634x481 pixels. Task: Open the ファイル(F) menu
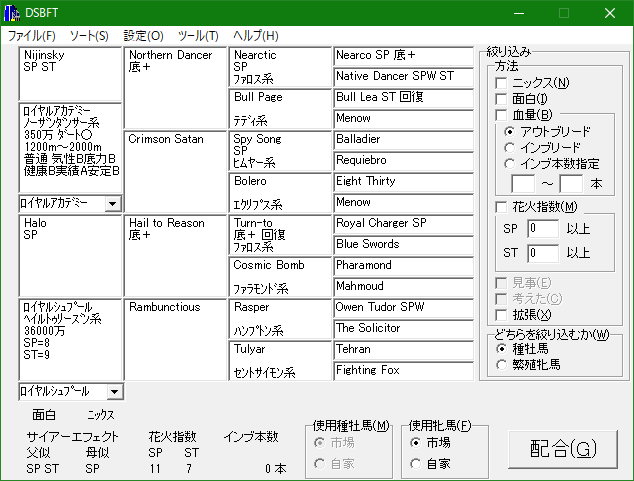32,36
